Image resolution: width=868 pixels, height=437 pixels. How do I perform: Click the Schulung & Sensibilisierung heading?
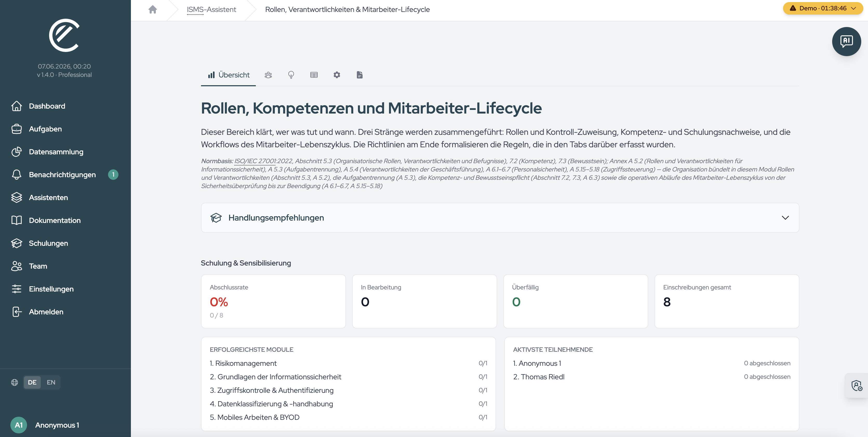pos(246,263)
